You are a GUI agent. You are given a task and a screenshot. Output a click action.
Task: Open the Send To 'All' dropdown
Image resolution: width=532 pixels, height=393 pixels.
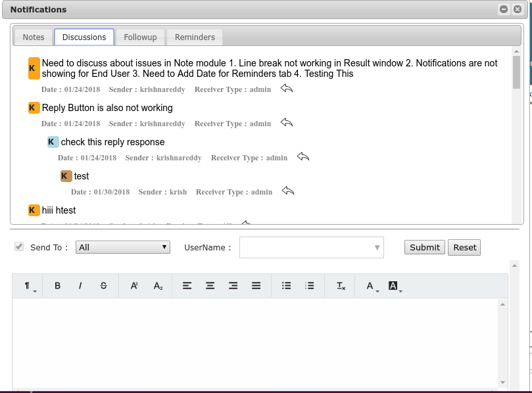click(x=123, y=247)
